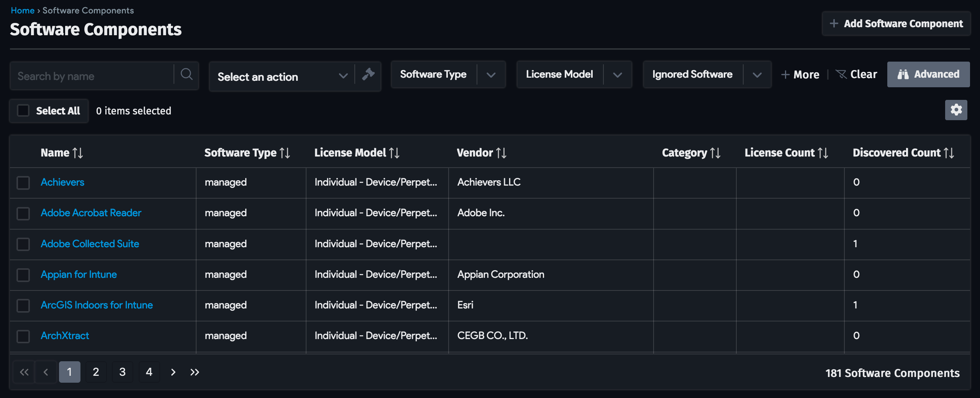Screen dimensions: 980x398
Task: Click the Advanced search button
Action: point(928,74)
